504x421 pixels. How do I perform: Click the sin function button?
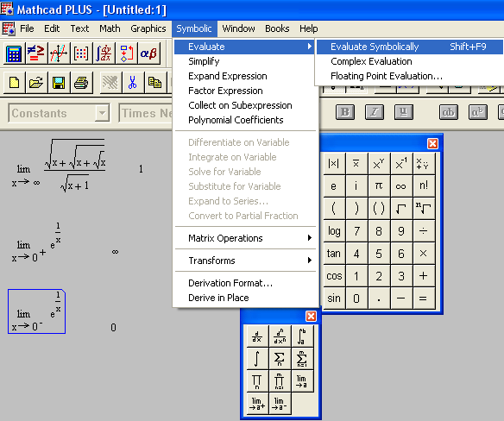point(334,298)
